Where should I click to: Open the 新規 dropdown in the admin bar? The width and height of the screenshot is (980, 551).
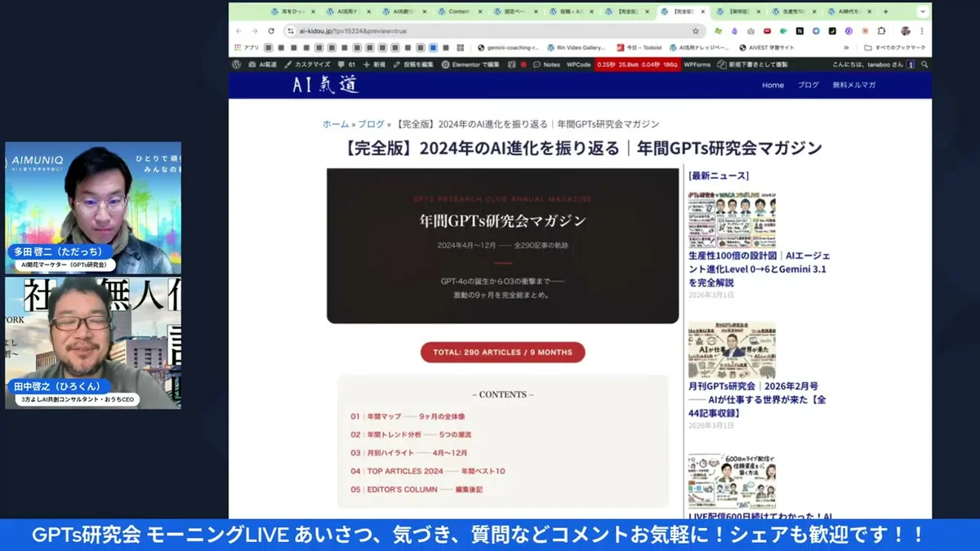[x=381, y=64]
